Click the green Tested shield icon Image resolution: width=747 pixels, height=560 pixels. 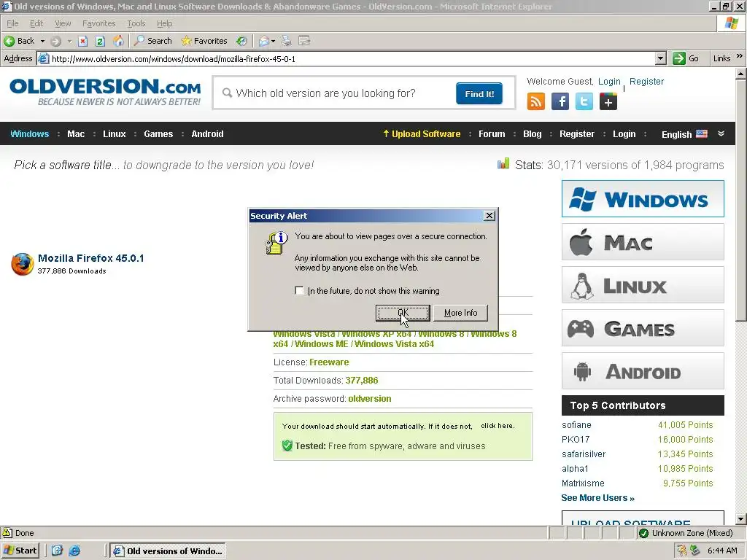(x=287, y=446)
